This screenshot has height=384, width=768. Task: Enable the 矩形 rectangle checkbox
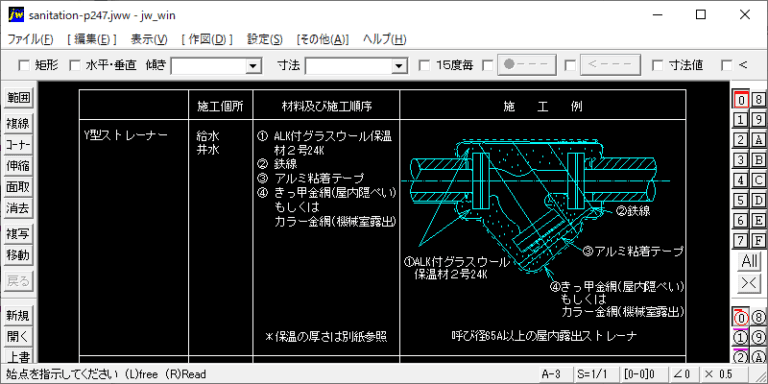[x=24, y=65]
